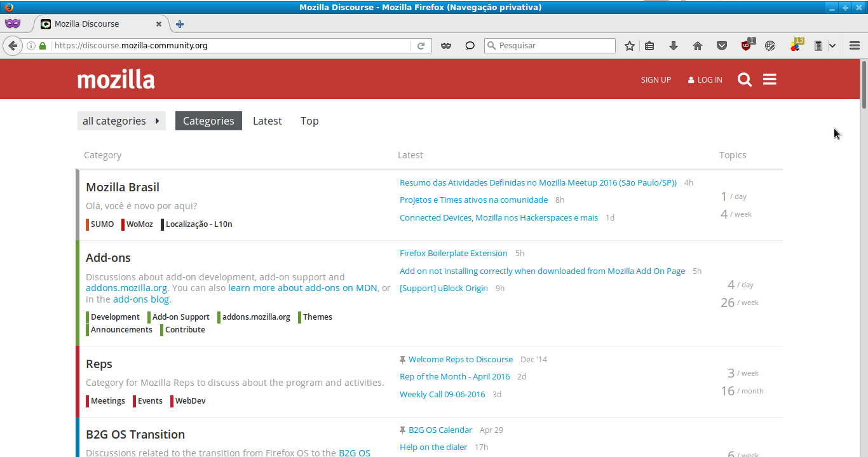
Task: Click the LOG IN button
Action: 705,79
